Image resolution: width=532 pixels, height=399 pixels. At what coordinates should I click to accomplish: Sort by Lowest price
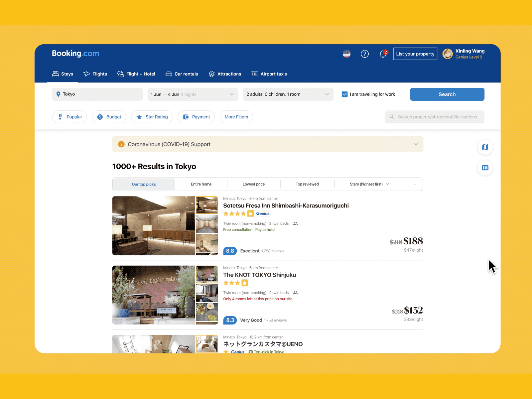pyautogui.click(x=254, y=184)
